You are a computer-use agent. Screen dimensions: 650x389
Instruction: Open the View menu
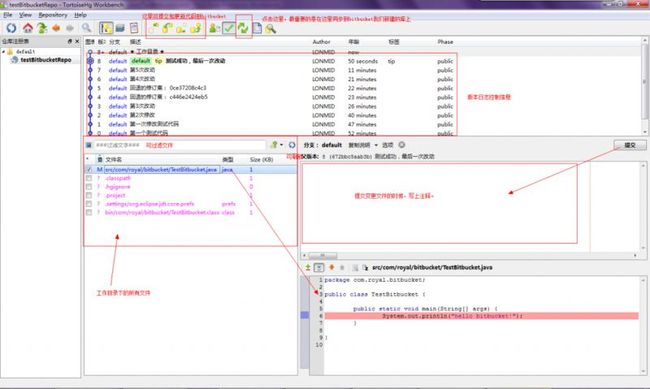[x=25, y=15]
